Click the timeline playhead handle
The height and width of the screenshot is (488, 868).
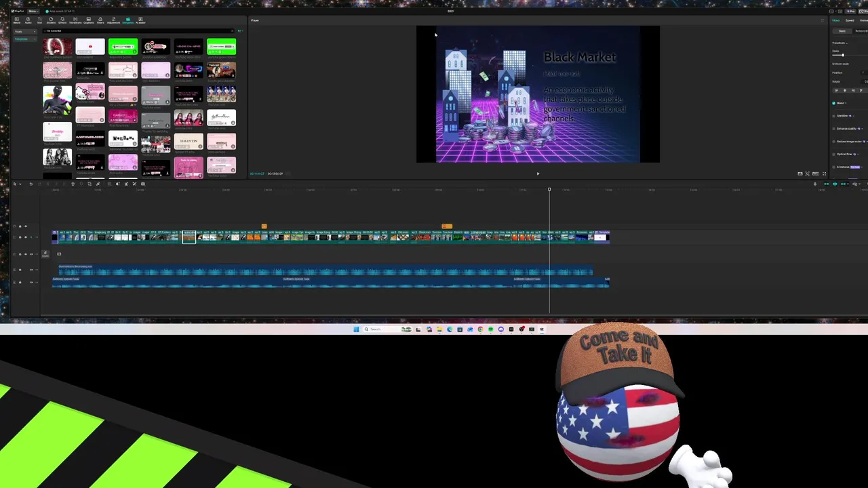pos(549,189)
